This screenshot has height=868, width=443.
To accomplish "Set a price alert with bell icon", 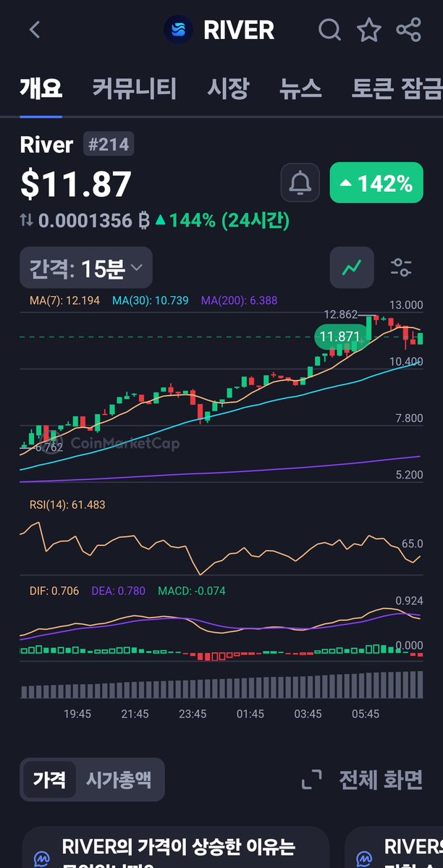I will pos(300,182).
